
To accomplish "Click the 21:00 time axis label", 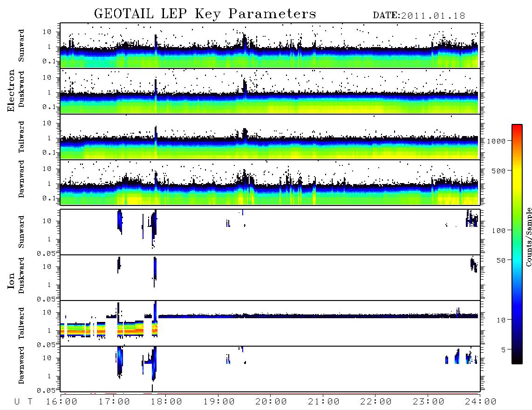I will tap(324, 402).
